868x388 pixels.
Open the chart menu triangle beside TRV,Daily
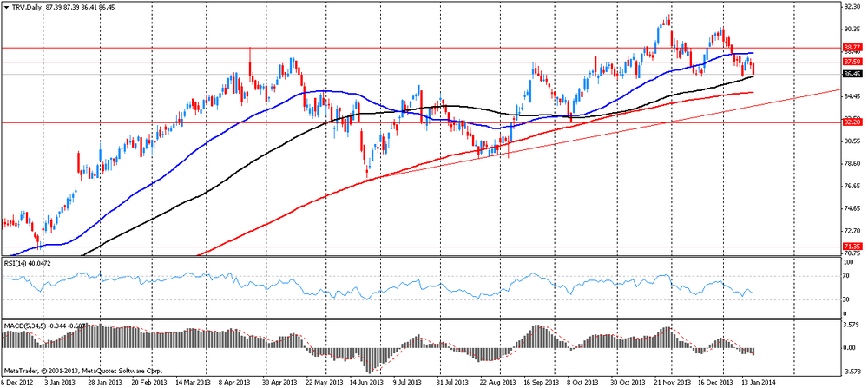[6, 7]
